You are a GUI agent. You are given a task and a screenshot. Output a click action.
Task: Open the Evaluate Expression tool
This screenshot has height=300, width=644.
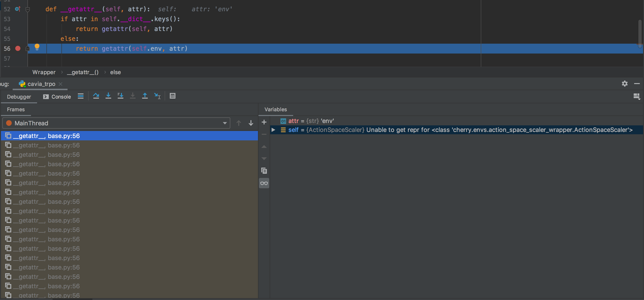173,96
